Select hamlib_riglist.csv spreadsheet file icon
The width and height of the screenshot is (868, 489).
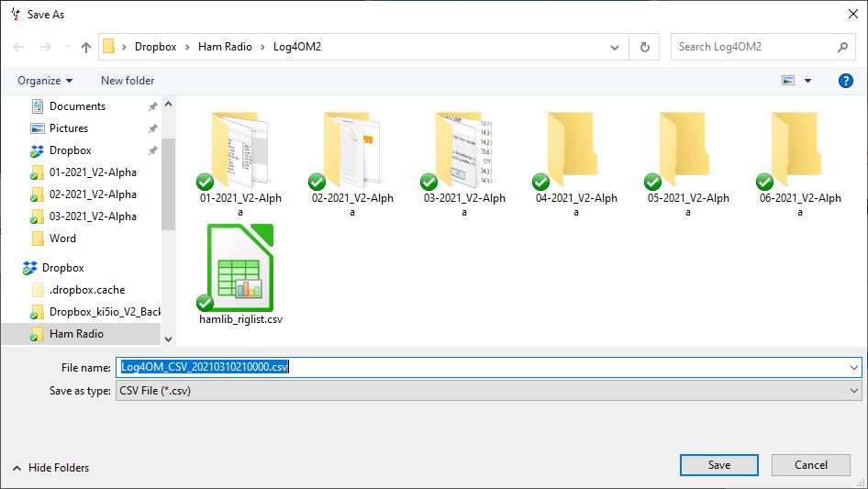click(240, 268)
